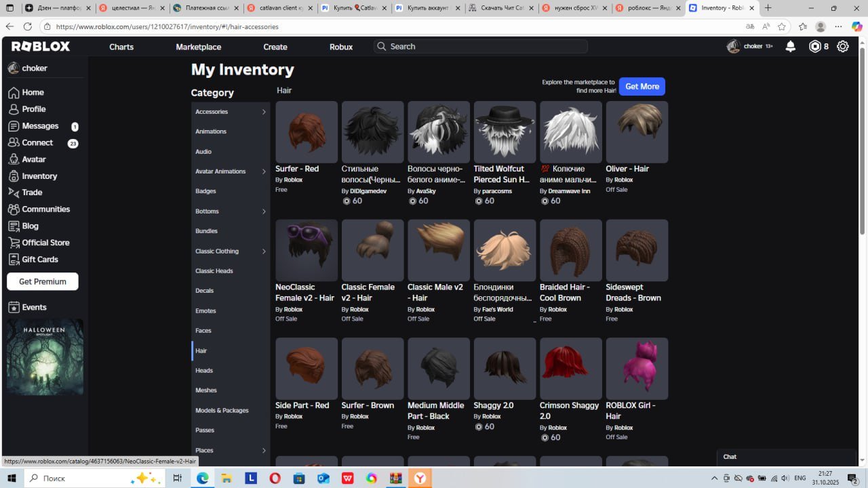Open the notifications bell
This screenshot has width=868, height=488.
click(791, 47)
